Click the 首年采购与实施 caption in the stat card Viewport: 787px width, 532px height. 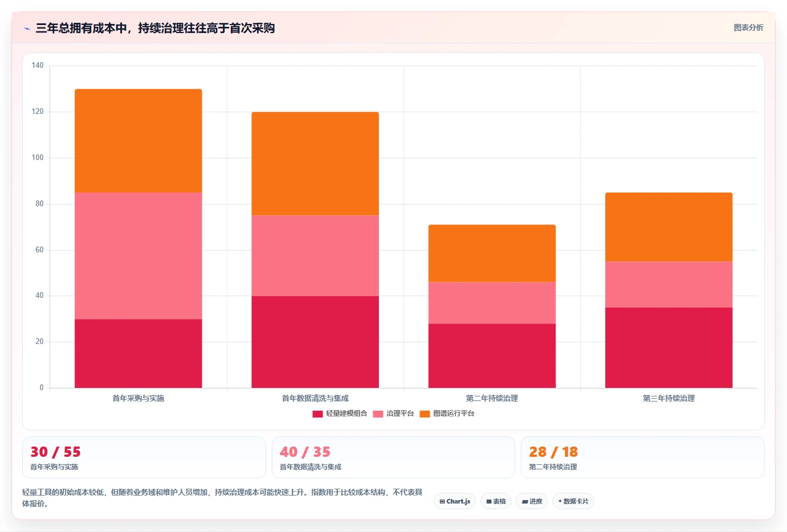click(54, 467)
